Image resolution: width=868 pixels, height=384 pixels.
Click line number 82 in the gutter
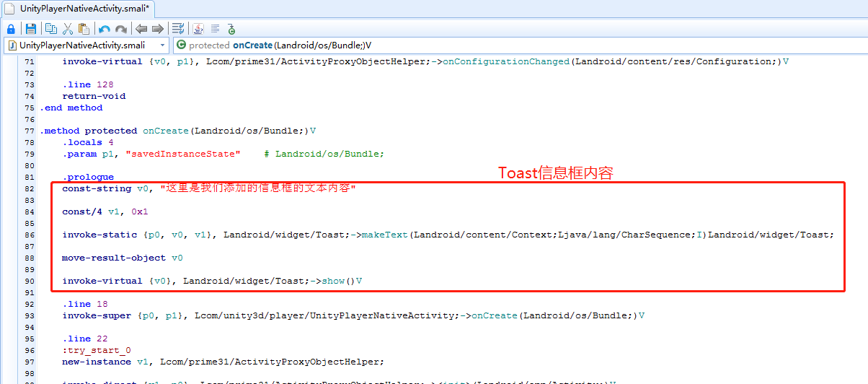click(x=29, y=188)
